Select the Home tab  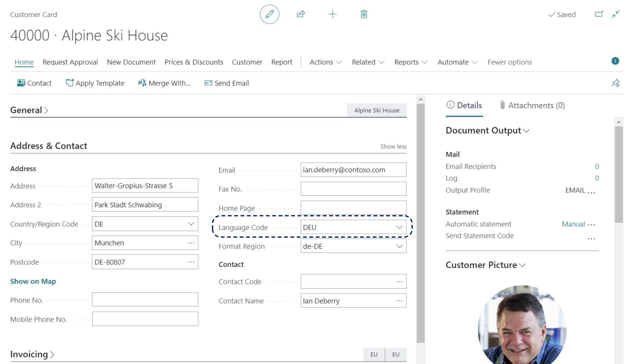click(x=24, y=61)
